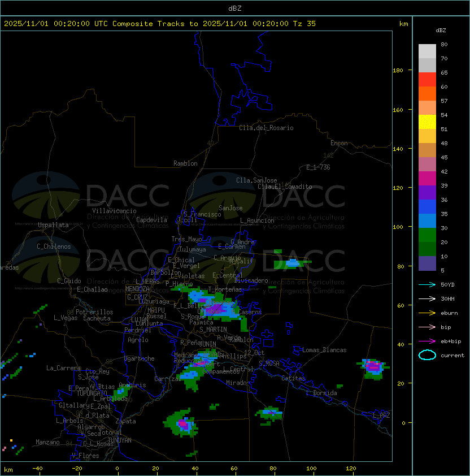
Task: Select the light blue 30-35 dBZ swatch
Action: click(x=427, y=220)
